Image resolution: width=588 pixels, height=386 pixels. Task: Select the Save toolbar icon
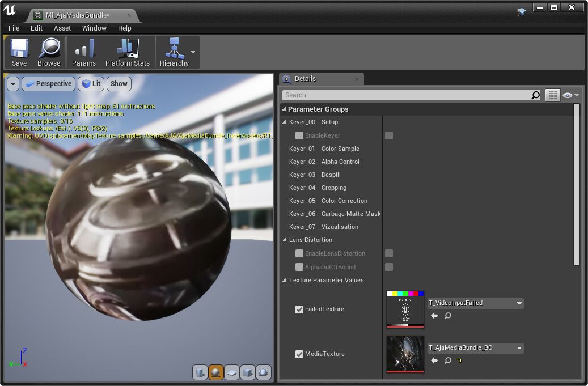[19, 52]
